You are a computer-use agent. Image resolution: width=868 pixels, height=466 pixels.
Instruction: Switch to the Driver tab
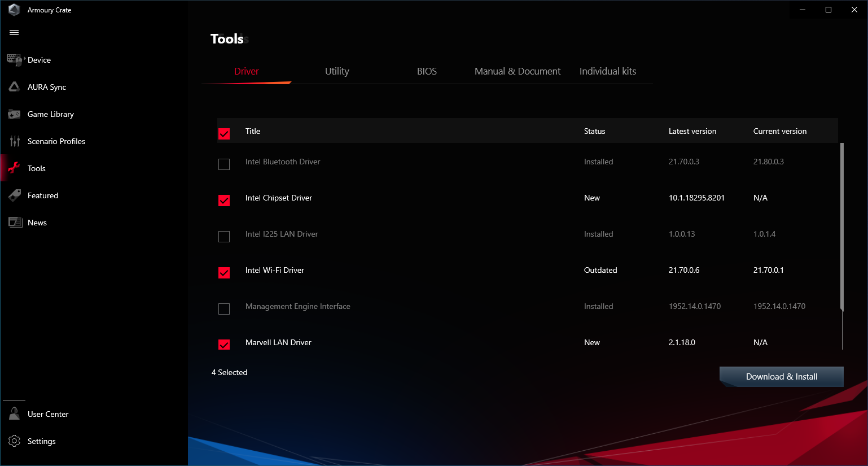click(247, 71)
